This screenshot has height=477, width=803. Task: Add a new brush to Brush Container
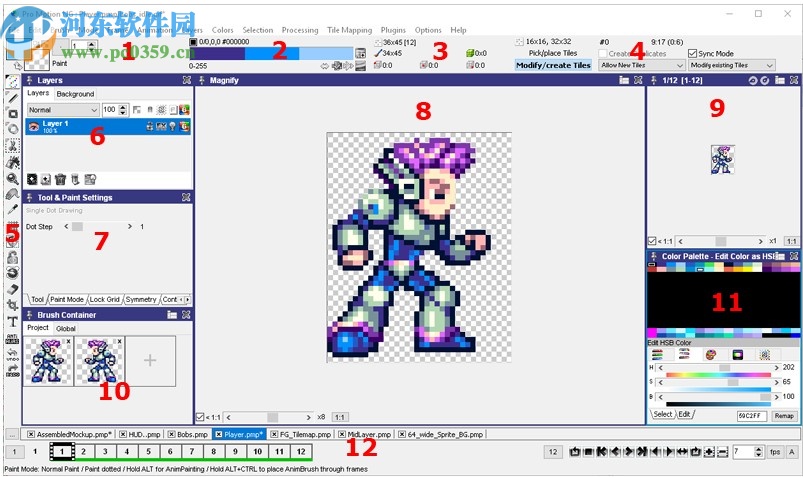150,361
